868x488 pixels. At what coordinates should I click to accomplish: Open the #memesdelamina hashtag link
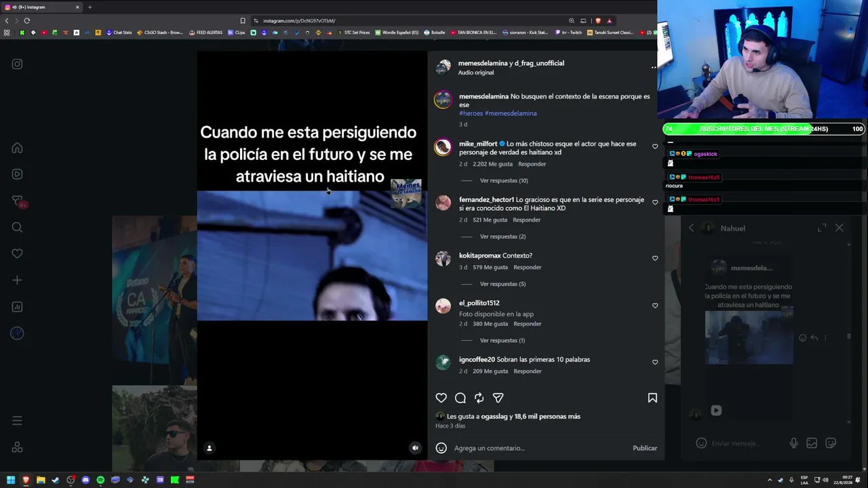(x=511, y=113)
